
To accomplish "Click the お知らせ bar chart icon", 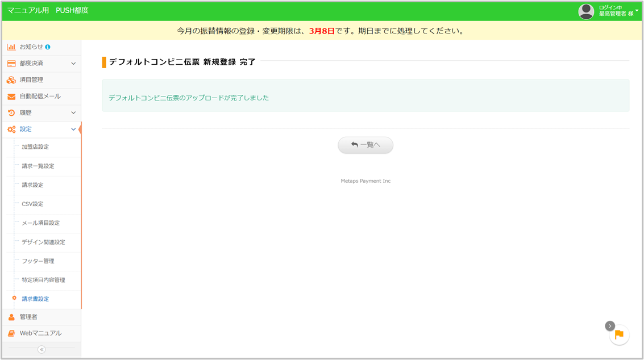I will [x=11, y=47].
